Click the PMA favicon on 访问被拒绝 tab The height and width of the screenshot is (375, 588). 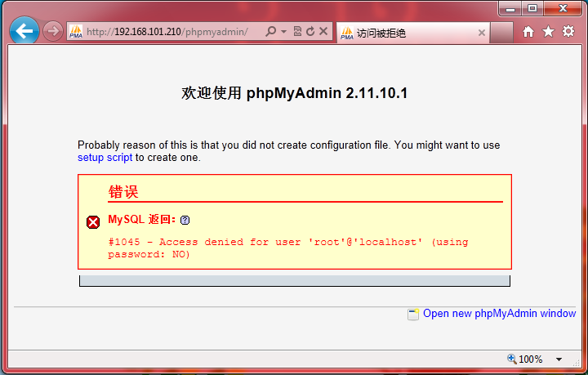click(x=347, y=33)
